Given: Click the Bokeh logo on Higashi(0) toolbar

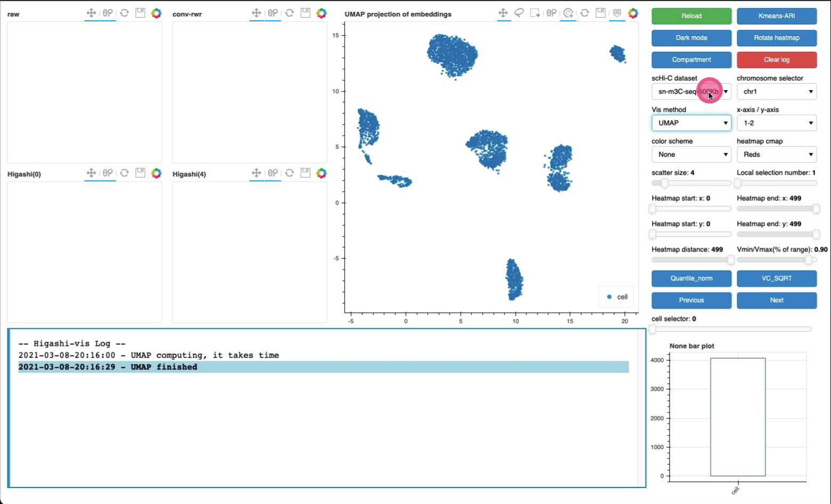Looking at the screenshot, I should [x=156, y=173].
